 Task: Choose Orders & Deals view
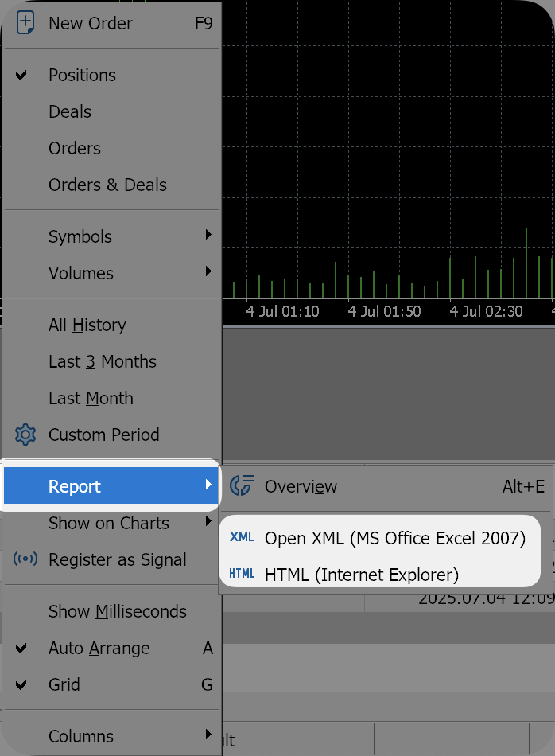[x=107, y=185]
